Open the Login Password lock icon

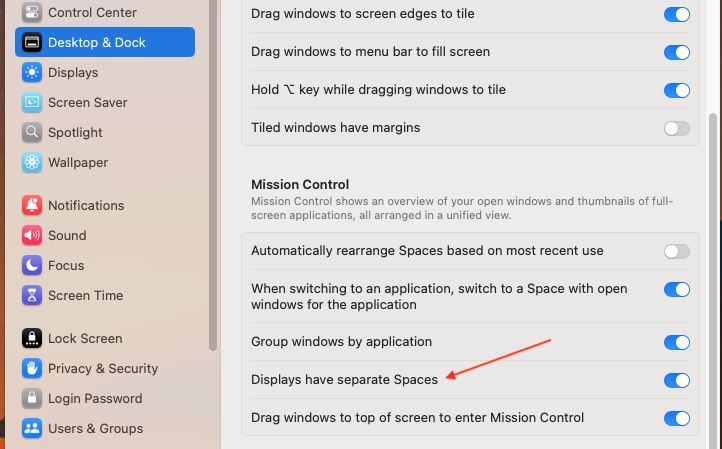32,398
